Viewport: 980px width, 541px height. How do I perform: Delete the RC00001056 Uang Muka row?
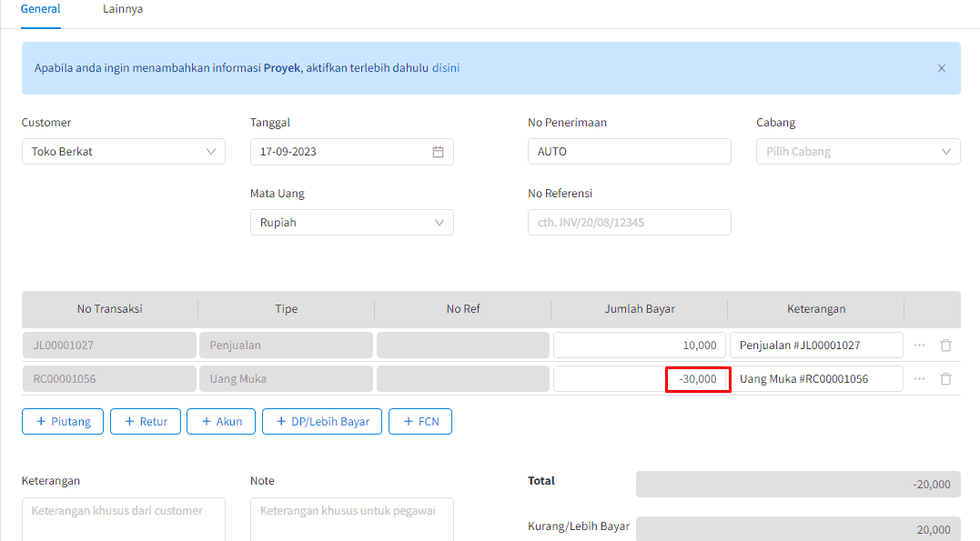[x=945, y=379]
